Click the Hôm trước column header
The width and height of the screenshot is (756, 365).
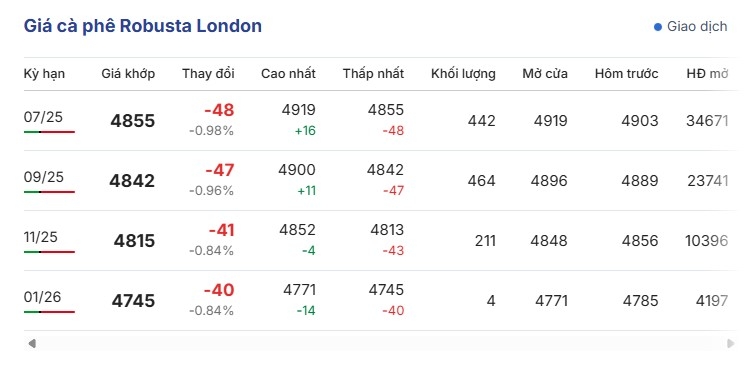tap(626, 74)
